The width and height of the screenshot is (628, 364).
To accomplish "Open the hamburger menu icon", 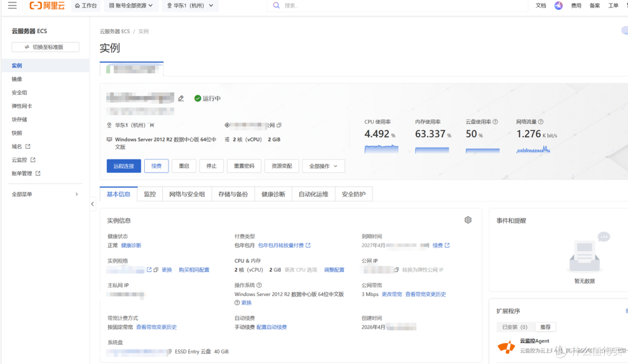I will 12,5.
